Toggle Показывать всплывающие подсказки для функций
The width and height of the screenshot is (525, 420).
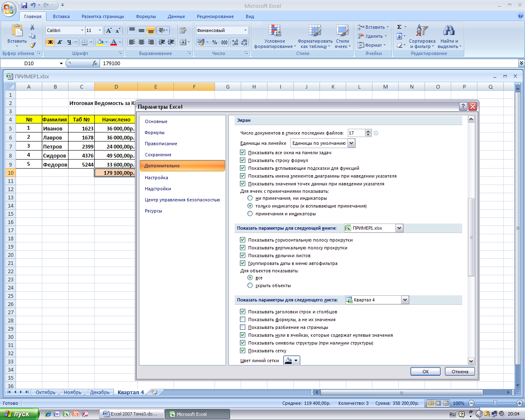(x=242, y=168)
